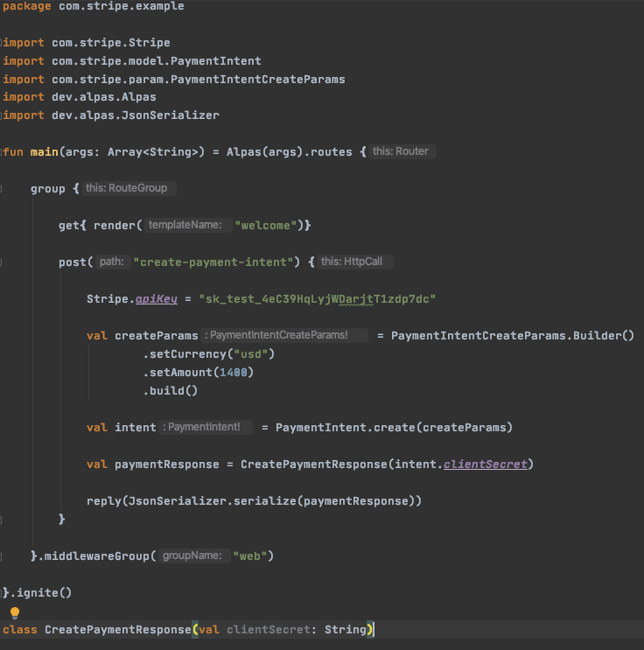
Task: Click the .ignite() call
Action: [x=40, y=592]
